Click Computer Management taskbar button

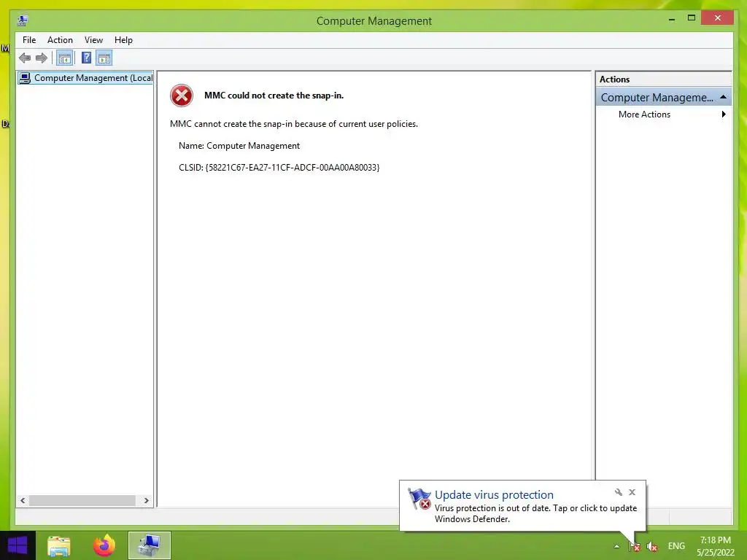pyautogui.click(x=149, y=545)
